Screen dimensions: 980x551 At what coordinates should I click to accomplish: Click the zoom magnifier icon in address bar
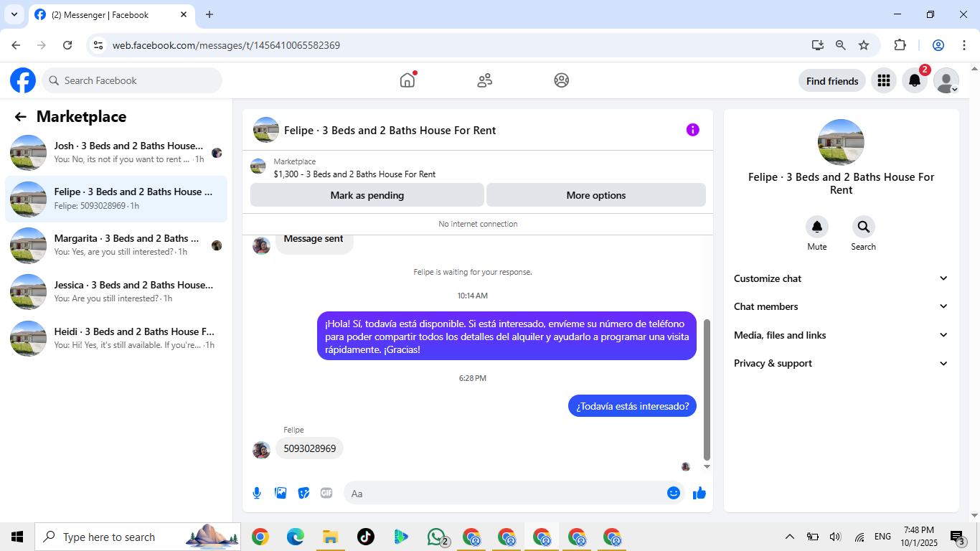(841, 45)
